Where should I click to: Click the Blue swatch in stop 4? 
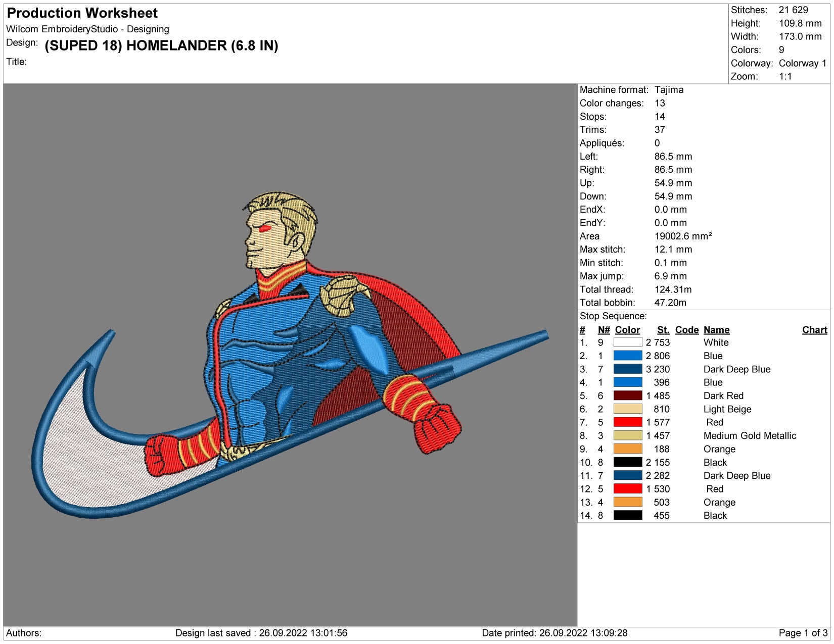628,382
